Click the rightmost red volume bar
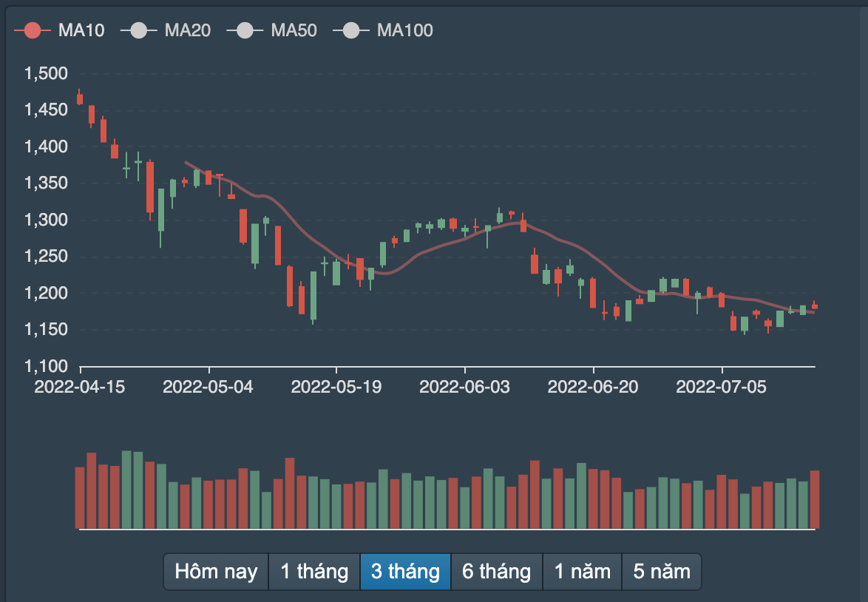This screenshot has height=602, width=868. tap(815, 499)
